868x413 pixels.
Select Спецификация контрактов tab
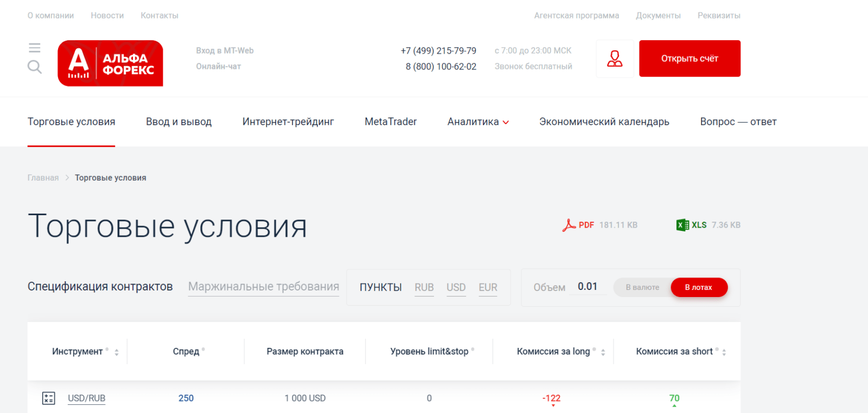coord(100,287)
